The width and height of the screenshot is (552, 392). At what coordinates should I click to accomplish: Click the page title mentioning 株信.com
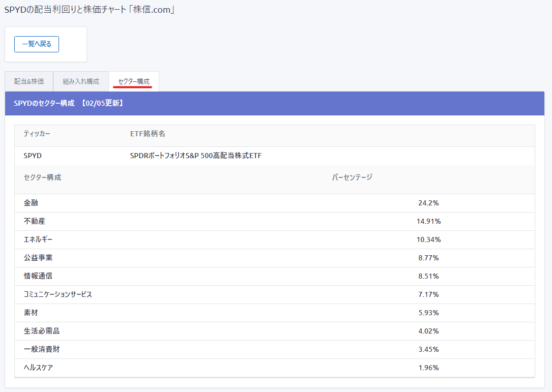tap(90, 10)
